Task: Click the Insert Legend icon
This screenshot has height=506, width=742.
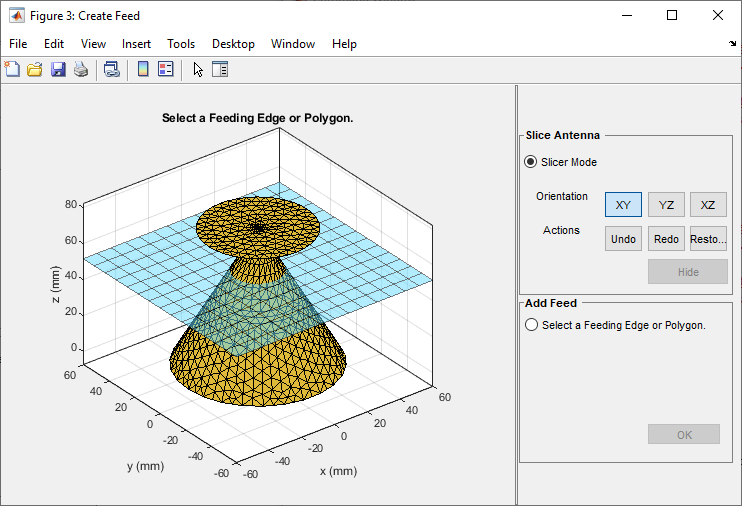Action: tap(166, 69)
